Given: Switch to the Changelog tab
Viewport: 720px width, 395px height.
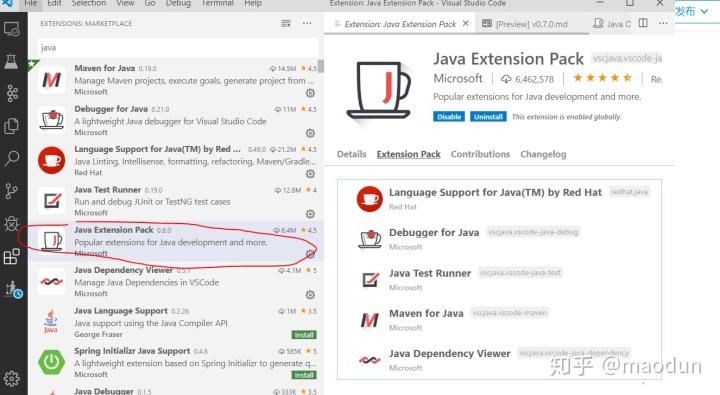Looking at the screenshot, I should click(543, 154).
